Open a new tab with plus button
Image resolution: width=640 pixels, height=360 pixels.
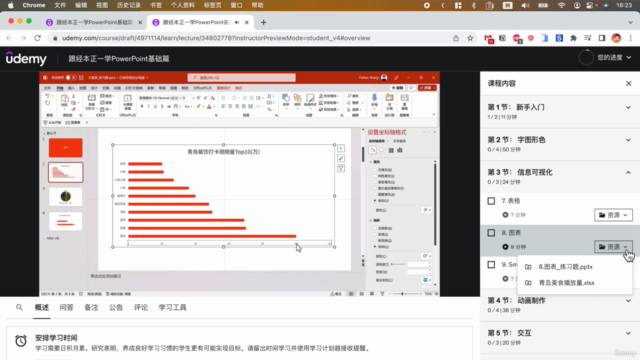pos(263,22)
